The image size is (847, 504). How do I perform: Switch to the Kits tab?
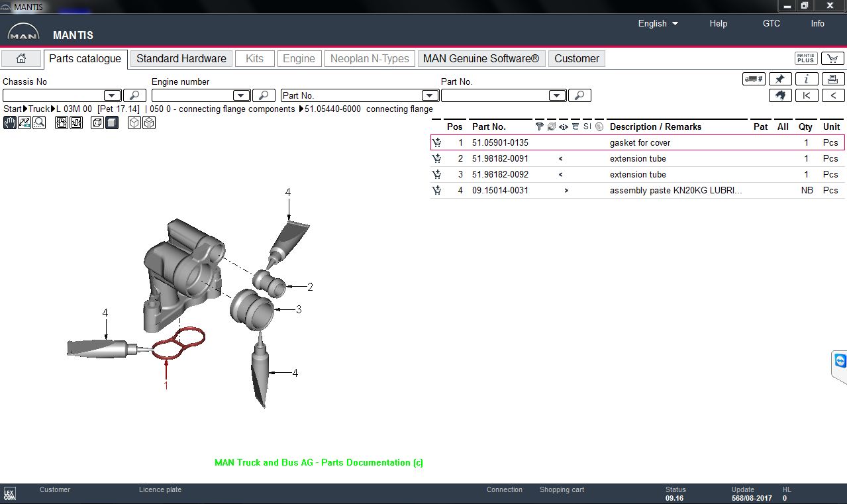point(254,58)
